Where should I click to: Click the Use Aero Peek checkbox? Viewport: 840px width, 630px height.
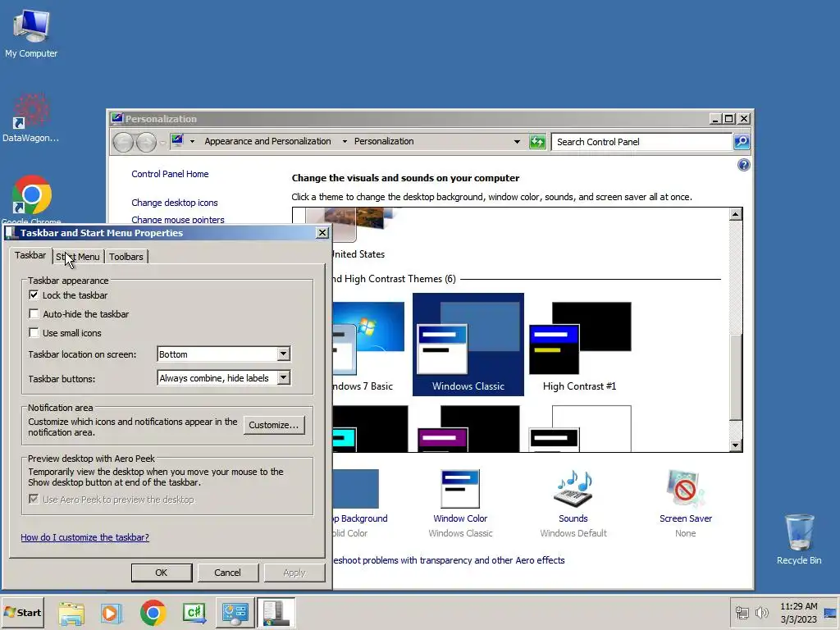coord(34,500)
